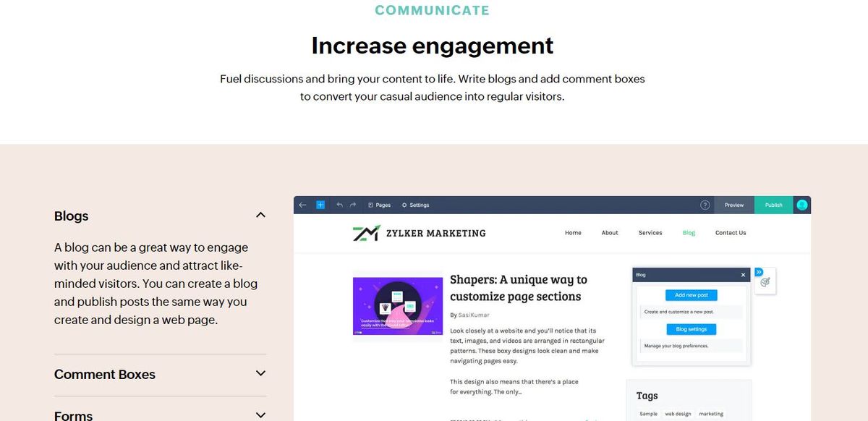Switch to the Blog tab in site navigation
The height and width of the screenshot is (421, 868).
688,232
